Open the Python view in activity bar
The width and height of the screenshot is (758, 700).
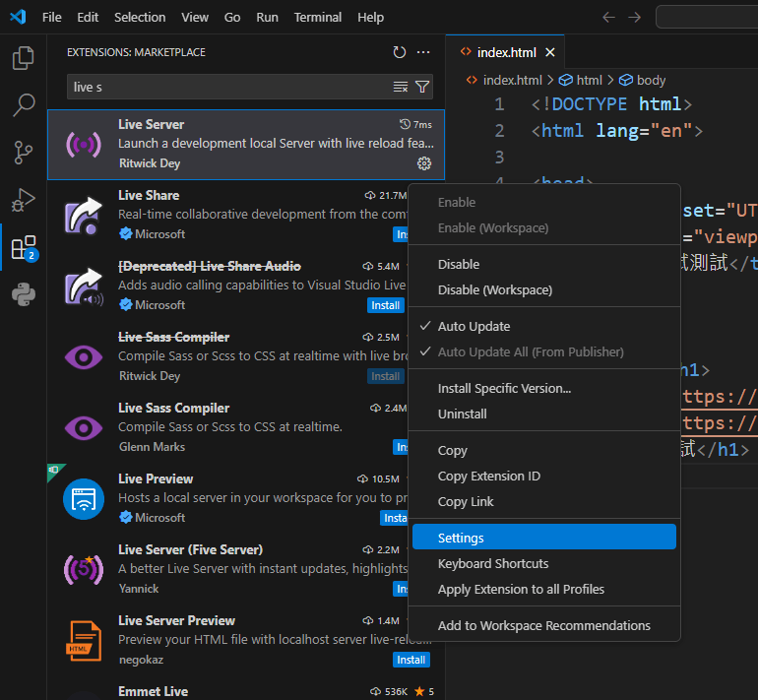click(24, 294)
